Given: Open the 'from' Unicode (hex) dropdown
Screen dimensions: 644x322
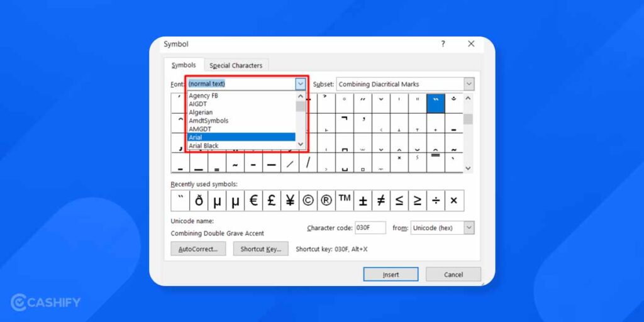Looking at the screenshot, I should tap(469, 228).
